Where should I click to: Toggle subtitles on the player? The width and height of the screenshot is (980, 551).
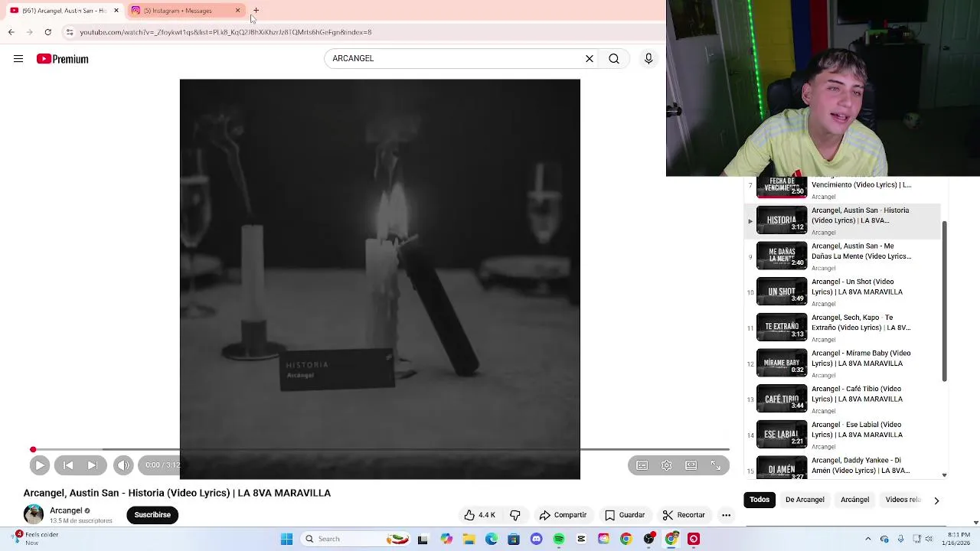[642, 465]
